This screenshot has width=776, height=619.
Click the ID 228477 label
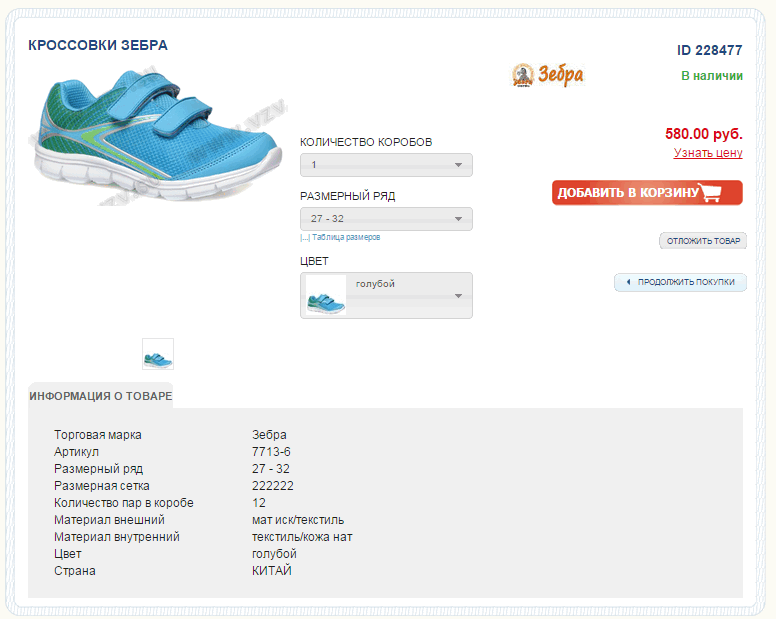click(x=709, y=50)
